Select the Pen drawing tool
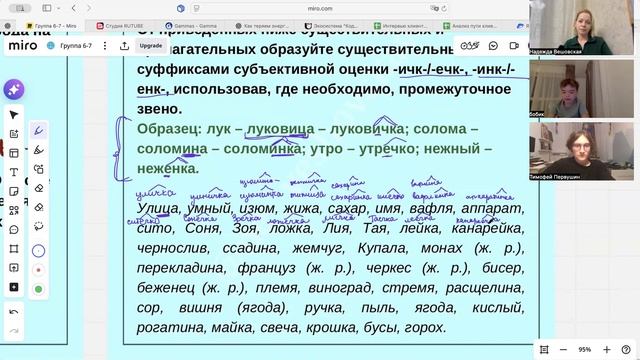Screen dimensions: 640x360 click(39, 131)
